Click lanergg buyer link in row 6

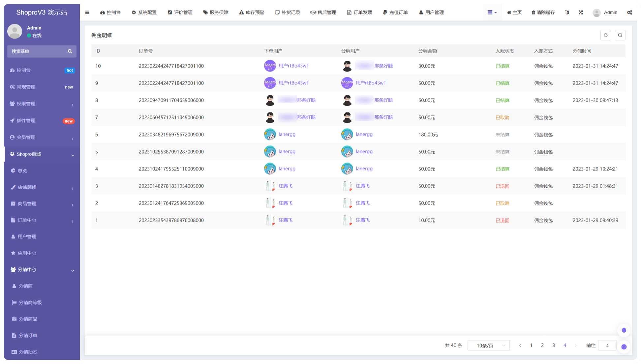pos(287,135)
